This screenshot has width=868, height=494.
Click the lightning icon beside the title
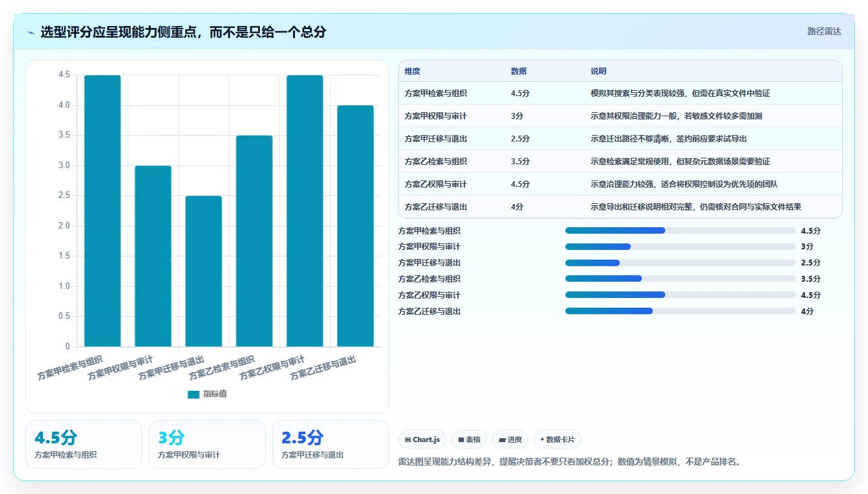[x=31, y=32]
